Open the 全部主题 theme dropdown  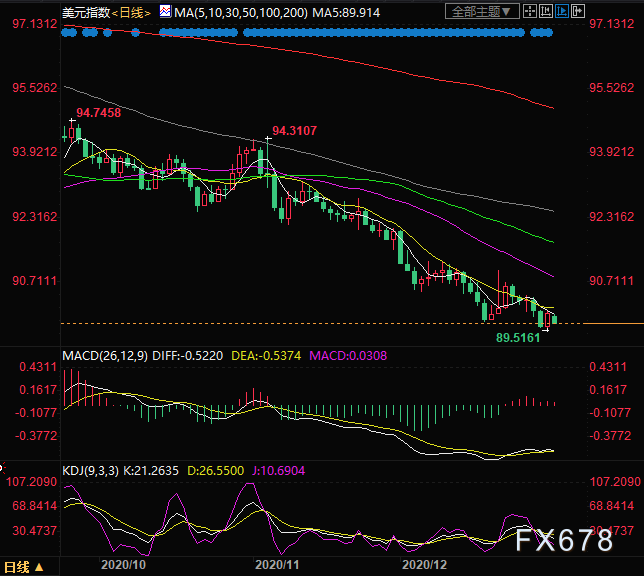coord(482,12)
